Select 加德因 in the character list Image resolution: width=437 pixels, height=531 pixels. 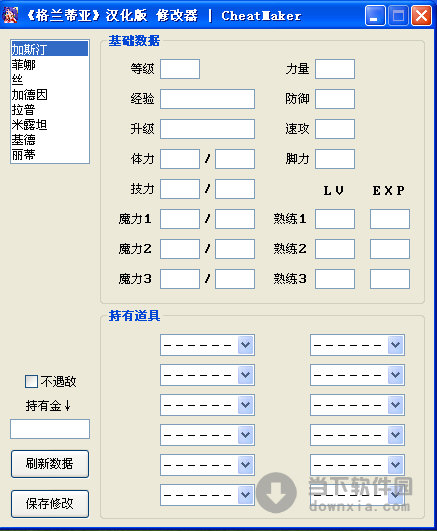click(50, 94)
